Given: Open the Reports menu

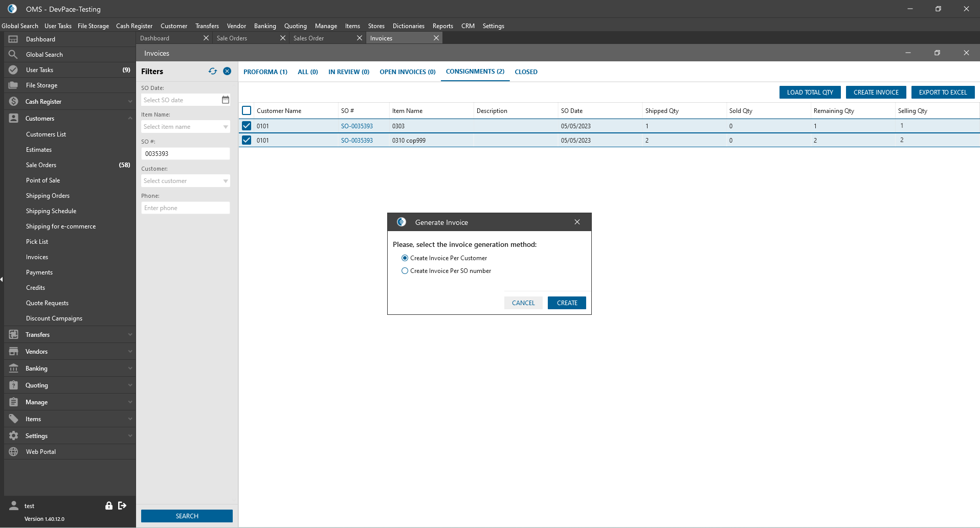Looking at the screenshot, I should point(443,26).
